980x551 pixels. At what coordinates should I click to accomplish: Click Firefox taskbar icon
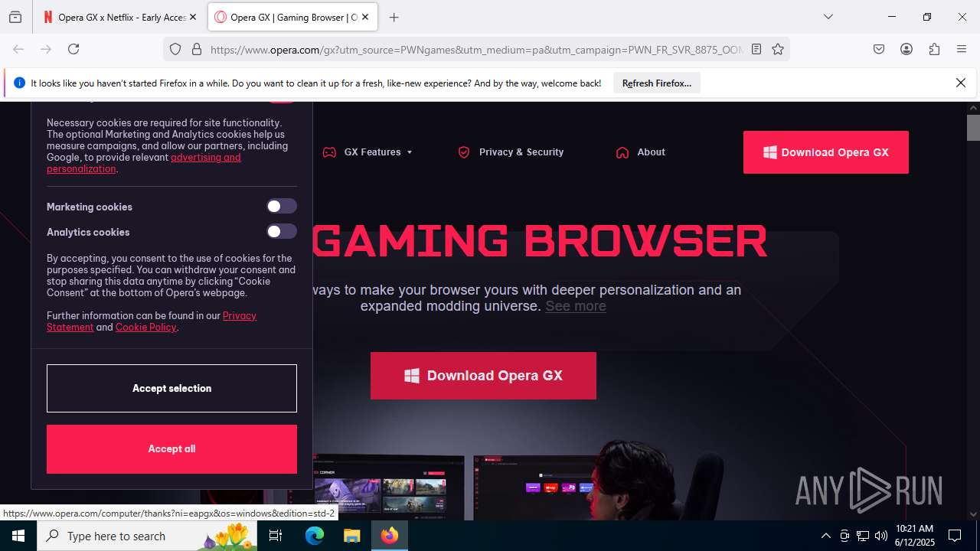coord(390,536)
